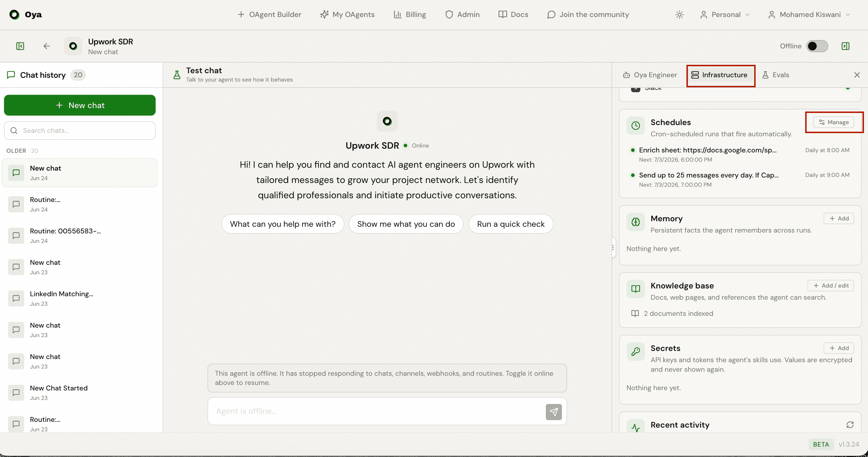Click the Schedules clock icon
Image resolution: width=868 pixels, height=457 pixels.
[635, 126]
